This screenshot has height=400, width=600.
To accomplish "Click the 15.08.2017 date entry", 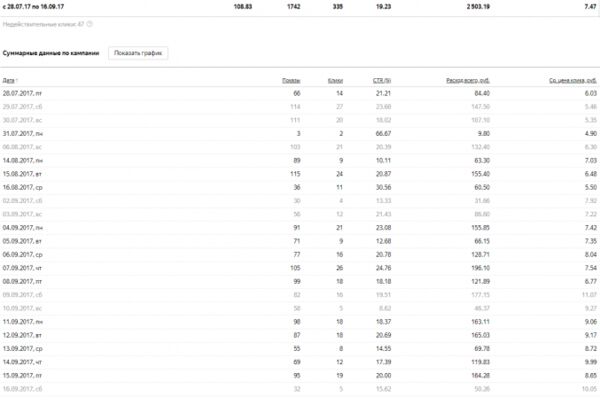I will click(x=22, y=174).
